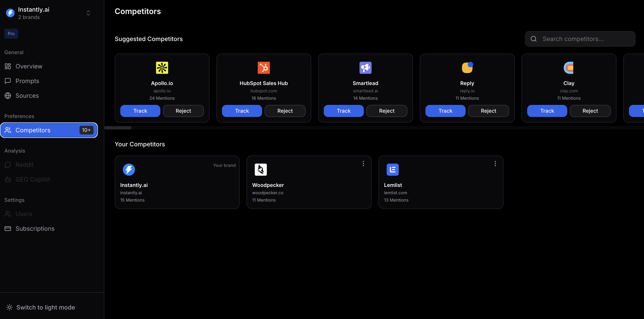Click the '16 Mentions' HubSpot text
644x319 pixels.
pos(264,98)
